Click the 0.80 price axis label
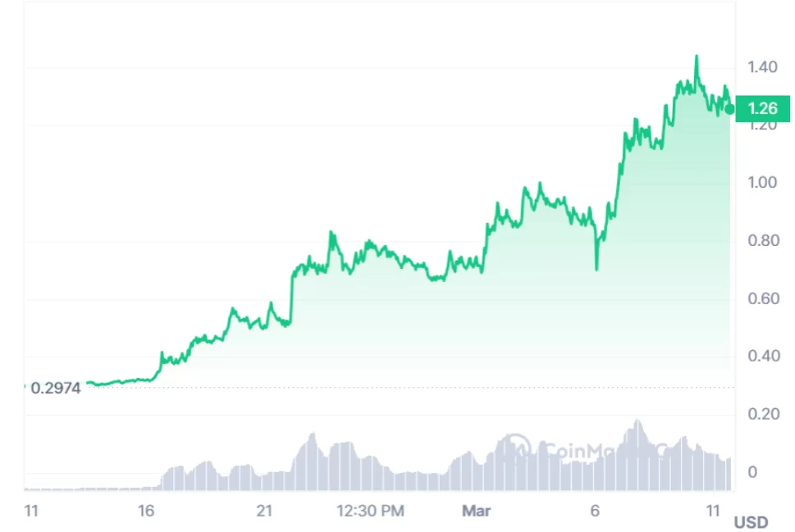The image size is (795, 532). [762, 241]
